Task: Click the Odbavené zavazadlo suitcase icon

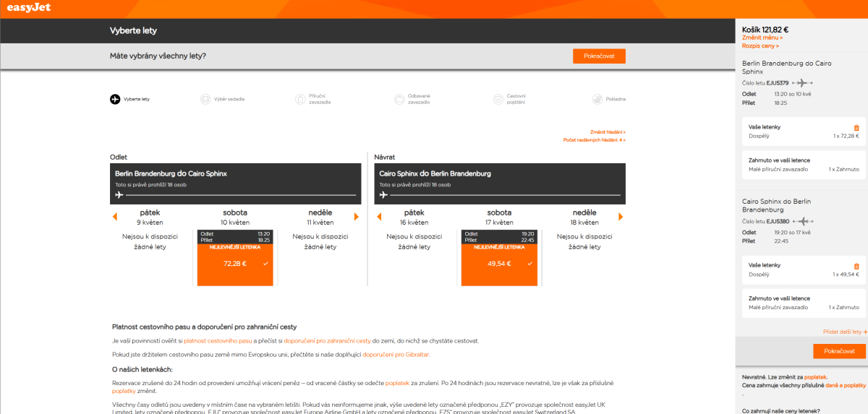Action: [x=399, y=99]
